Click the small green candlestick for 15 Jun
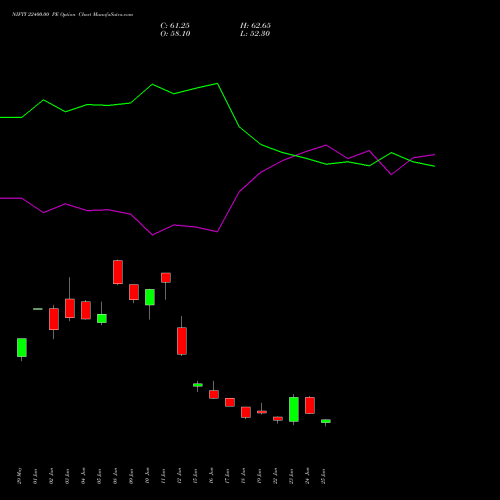The height and width of the screenshot is (500, 500). (198, 385)
